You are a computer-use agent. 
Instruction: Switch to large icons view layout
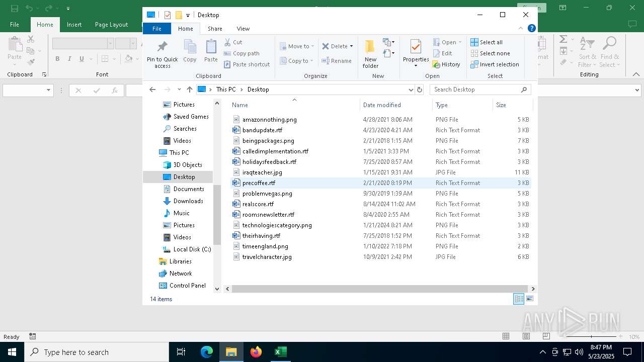pyautogui.click(x=529, y=299)
